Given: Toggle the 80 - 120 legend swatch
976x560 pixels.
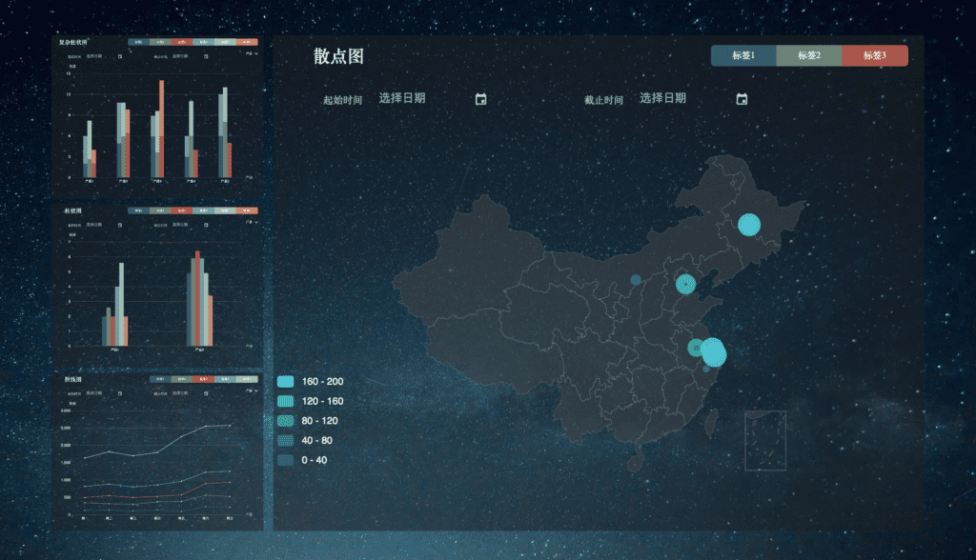Looking at the screenshot, I should pos(285,421).
